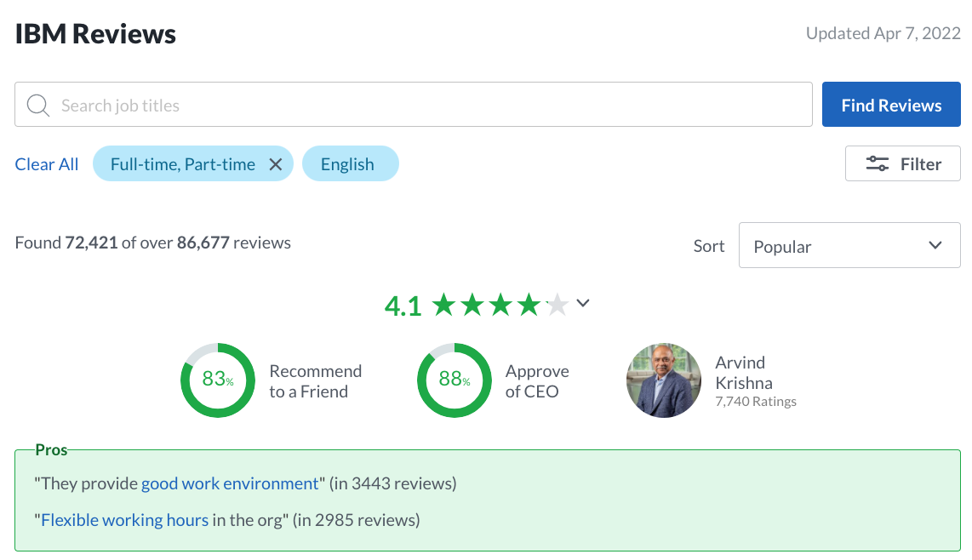Click the "(in 3443 reviews)" text

point(393,483)
